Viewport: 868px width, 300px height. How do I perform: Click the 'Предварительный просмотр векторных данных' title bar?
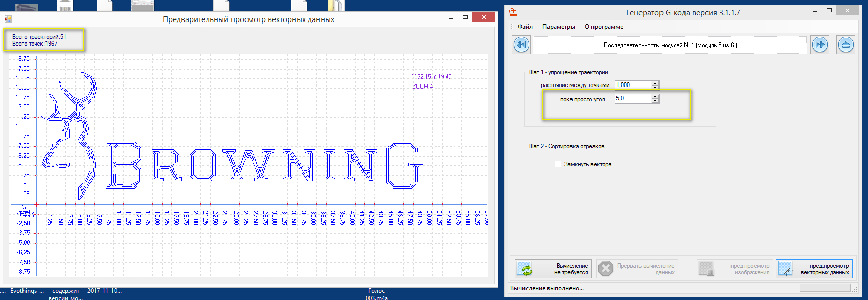point(248,19)
